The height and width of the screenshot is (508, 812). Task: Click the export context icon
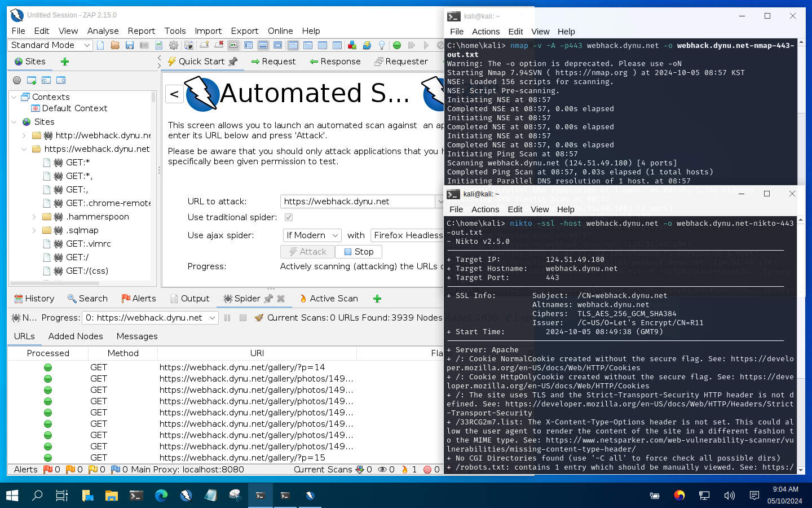[x=61, y=80]
